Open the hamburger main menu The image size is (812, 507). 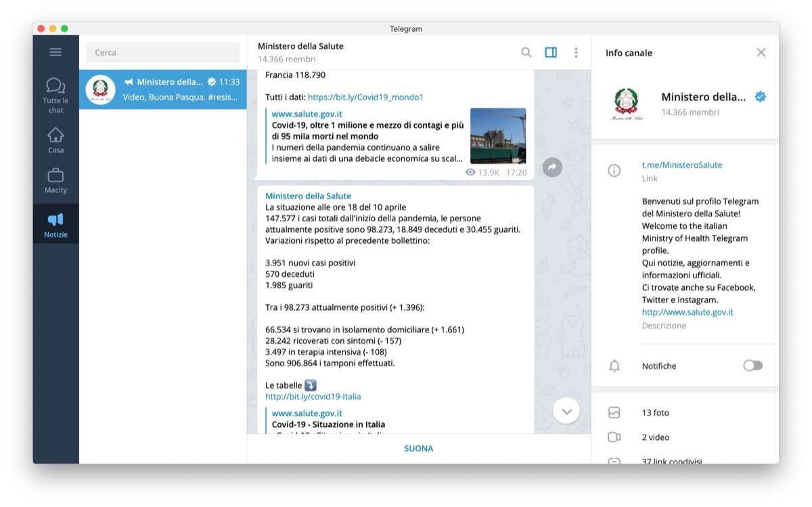[x=55, y=52]
